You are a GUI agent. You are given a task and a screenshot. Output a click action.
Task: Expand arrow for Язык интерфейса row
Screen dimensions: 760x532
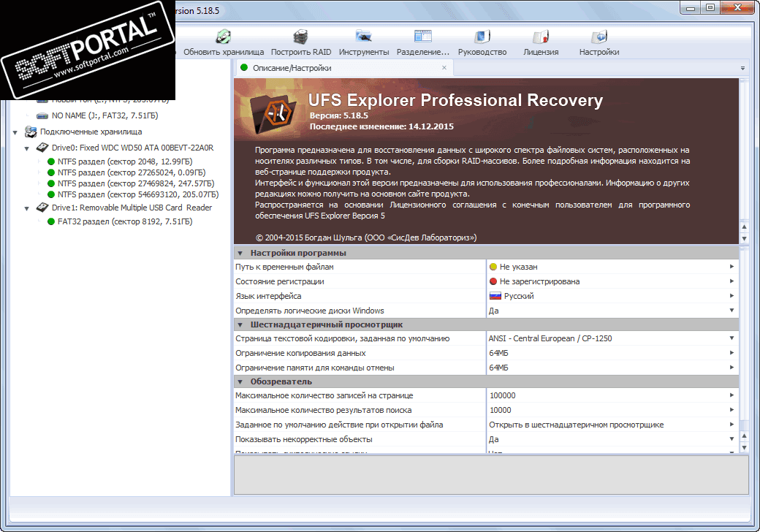[x=732, y=296]
